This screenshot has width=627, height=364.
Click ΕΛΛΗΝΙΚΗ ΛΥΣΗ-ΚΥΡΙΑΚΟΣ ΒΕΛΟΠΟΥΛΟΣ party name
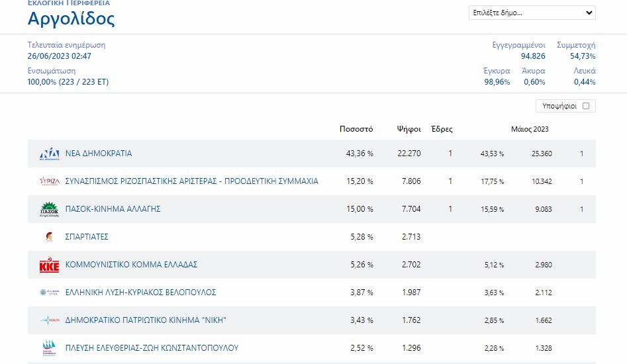tap(140, 293)
